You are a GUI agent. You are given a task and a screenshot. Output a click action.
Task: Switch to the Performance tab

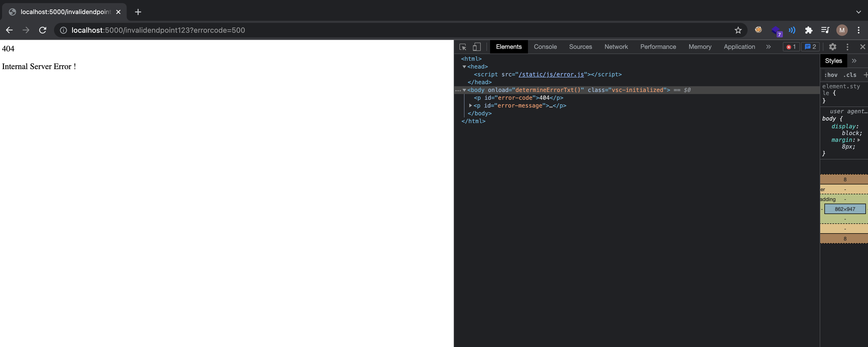[x=658, y=47]
